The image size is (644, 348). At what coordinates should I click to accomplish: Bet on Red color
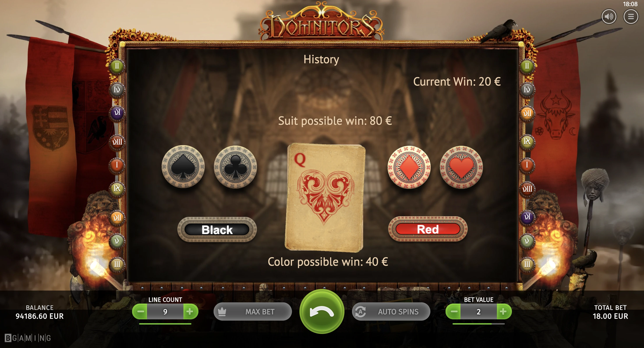pos(428,229)
